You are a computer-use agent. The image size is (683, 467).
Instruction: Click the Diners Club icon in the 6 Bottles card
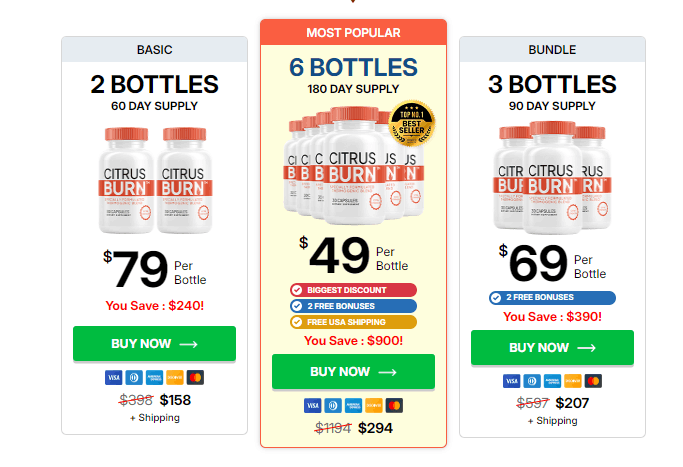tap(333, 405)
